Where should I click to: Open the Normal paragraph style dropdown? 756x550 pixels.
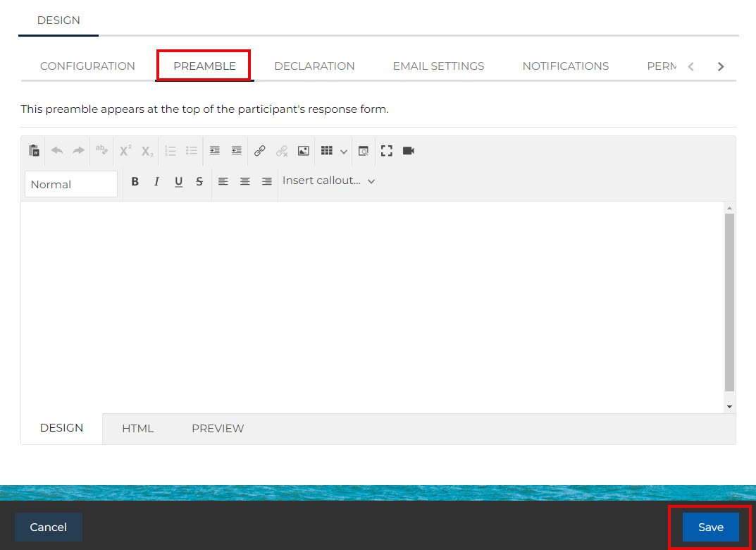[x=71, y=184]
